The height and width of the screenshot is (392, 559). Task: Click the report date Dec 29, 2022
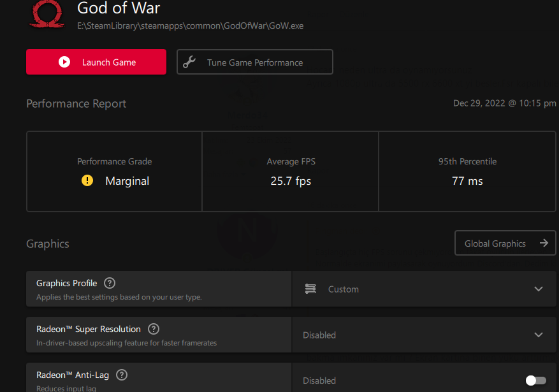504,103
